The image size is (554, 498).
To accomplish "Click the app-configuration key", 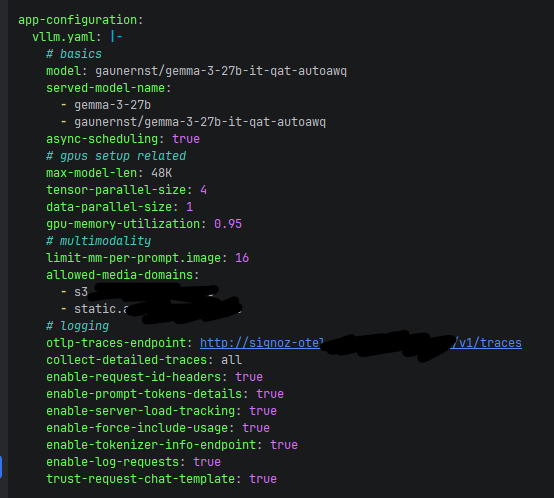I will [x=80, y=20].
